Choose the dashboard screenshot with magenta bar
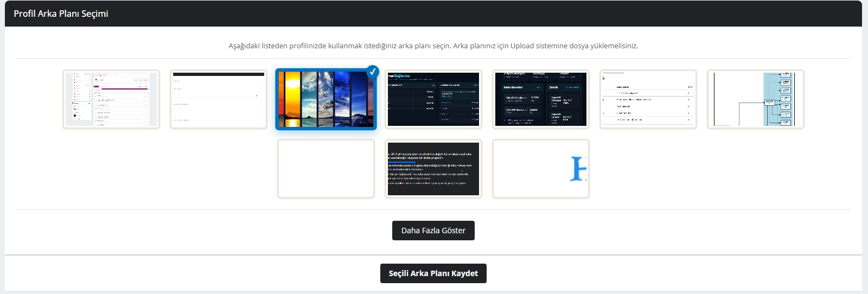 coord(111,99)
